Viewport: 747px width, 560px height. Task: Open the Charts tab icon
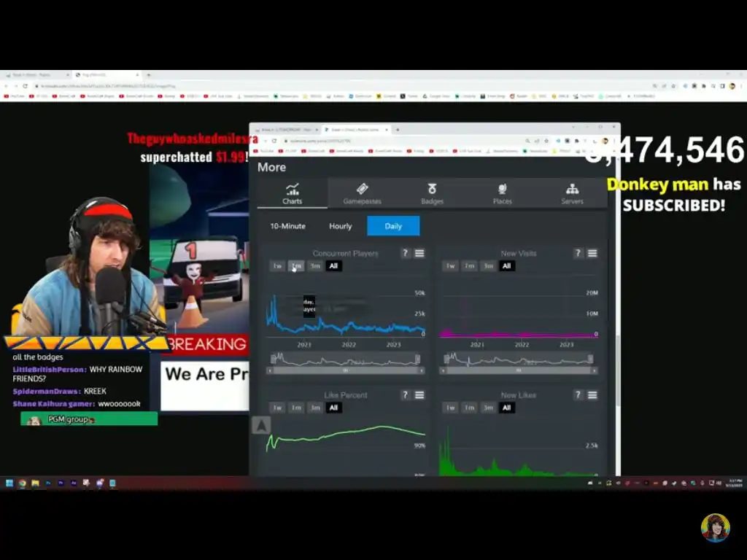pos(292,189)
